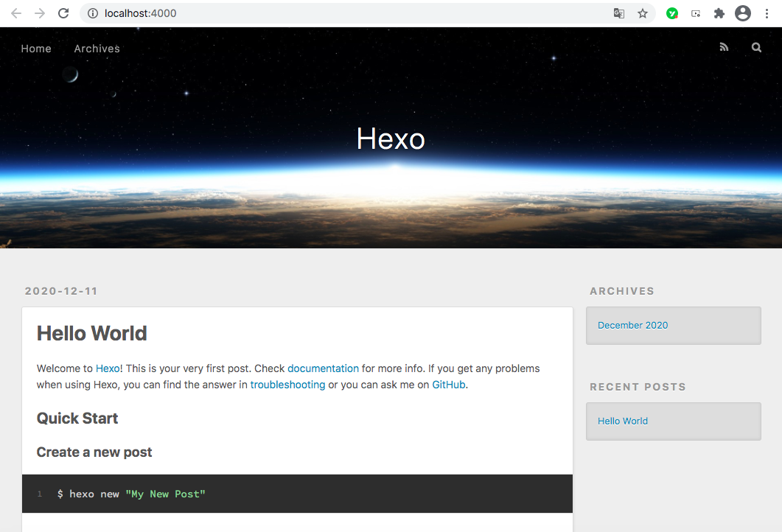Click the Quick Start heading
This screenshot has height=532, width=782.
[77, 419]
